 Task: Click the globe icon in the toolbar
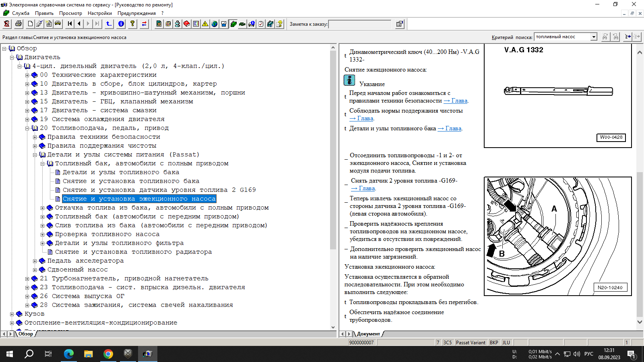215,24
